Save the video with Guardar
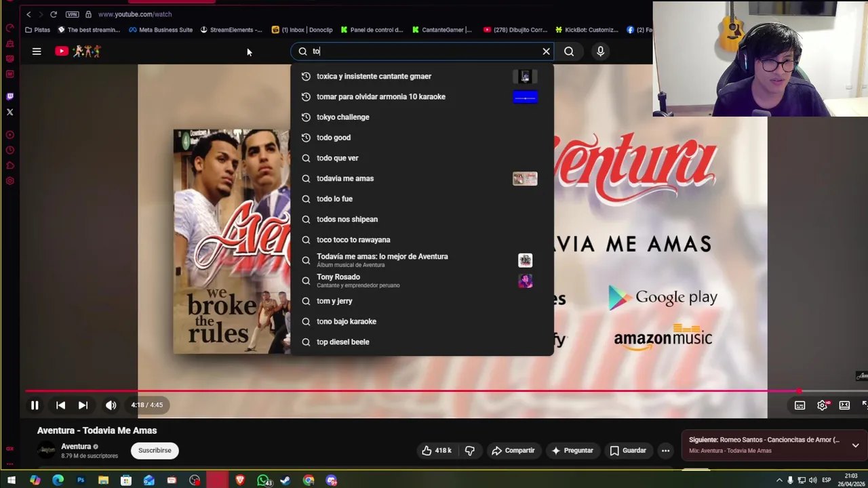The image size is (868, 488). (627, 451)
